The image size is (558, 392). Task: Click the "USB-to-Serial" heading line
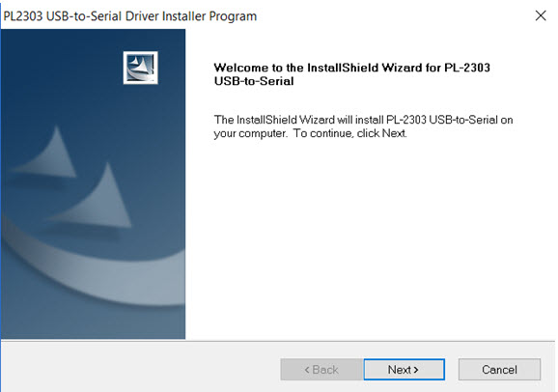(254, 81)
